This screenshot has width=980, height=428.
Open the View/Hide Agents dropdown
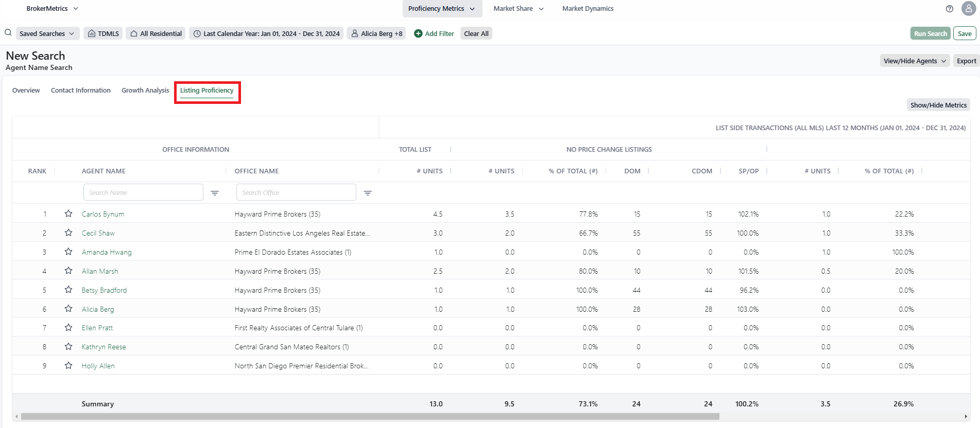[915, 61]
